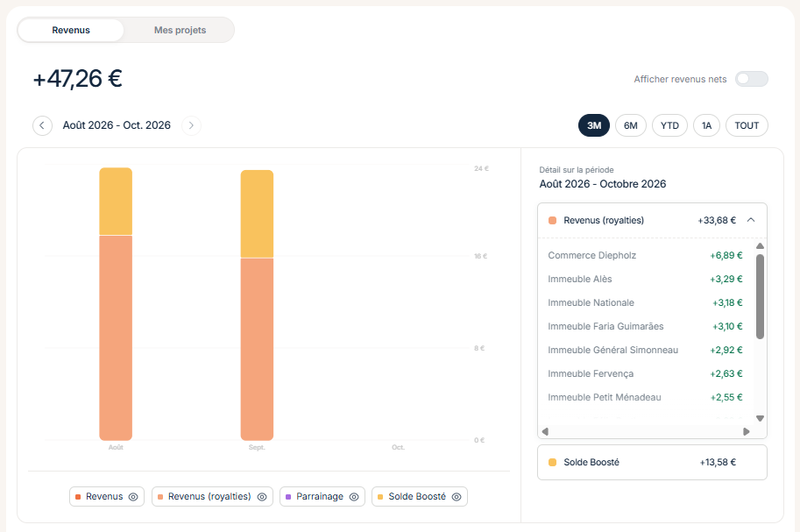Image resolution: width=800 pixels, height=532 pixels.
Task: Click the Immeuble Faria Guimarães row
Action: click(x=645, y=326)
